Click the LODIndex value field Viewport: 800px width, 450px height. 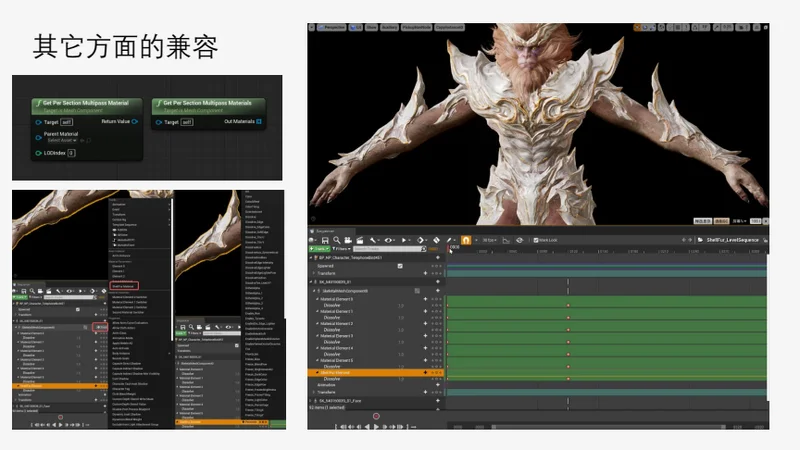pyautogui.click(x=71, y=153)
